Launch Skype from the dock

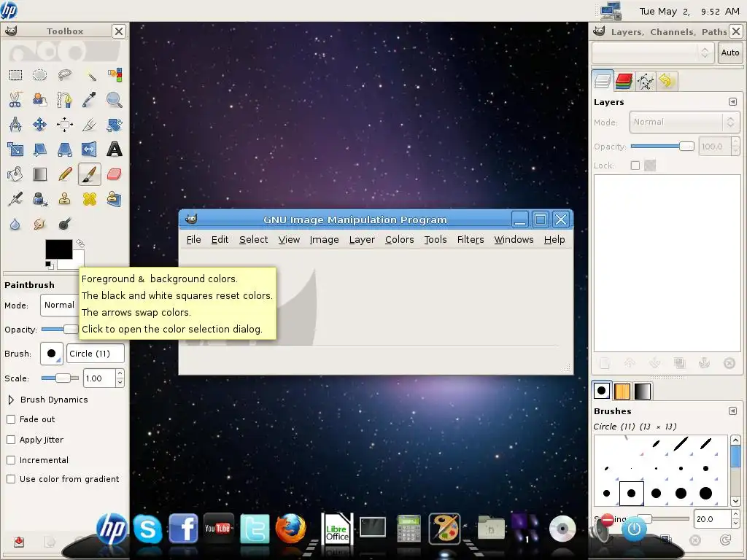(147, 529)
